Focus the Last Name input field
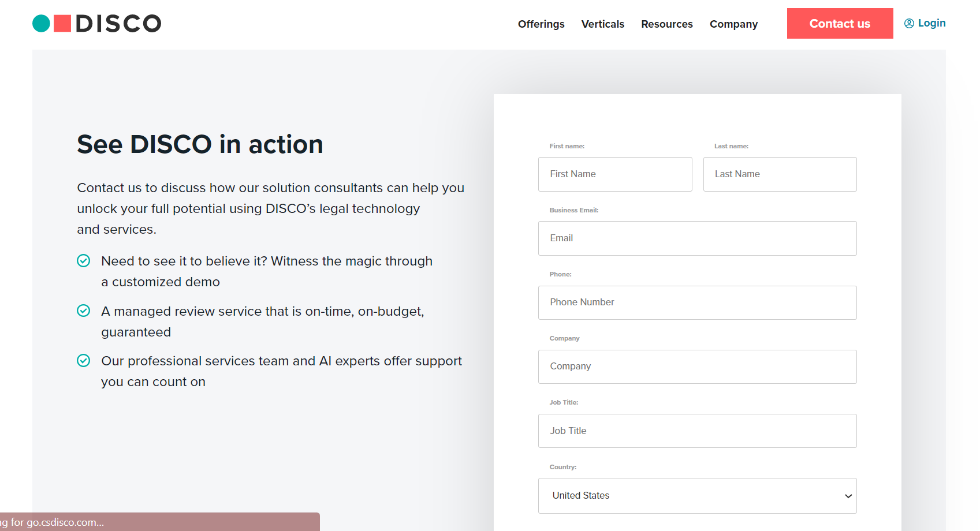 click(x=780, y=174)
